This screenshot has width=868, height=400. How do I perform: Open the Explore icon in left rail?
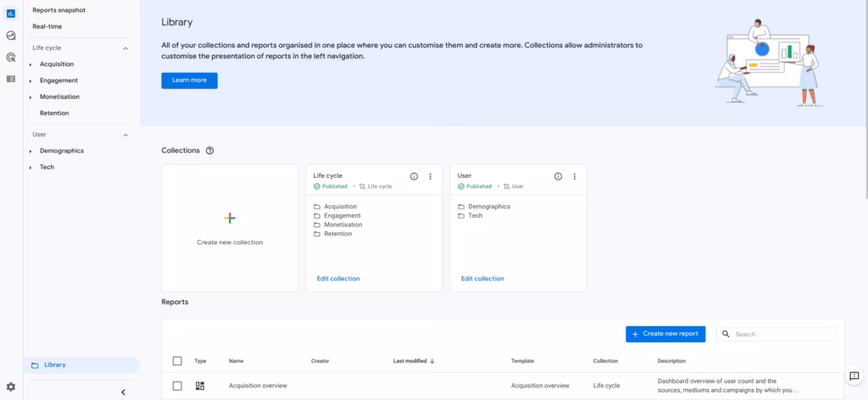[11, 36]
